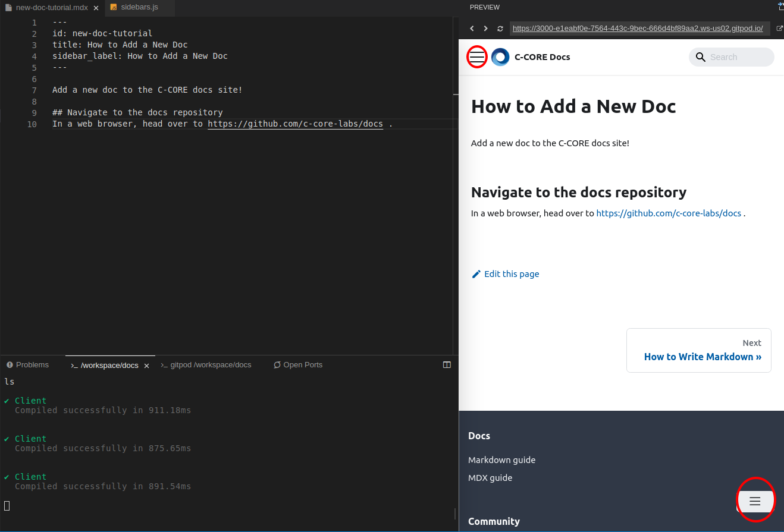The height and width of the screenshot is (532, 784).
Task: Click the search magnifier in the navbar
Action: coord(700,57)
